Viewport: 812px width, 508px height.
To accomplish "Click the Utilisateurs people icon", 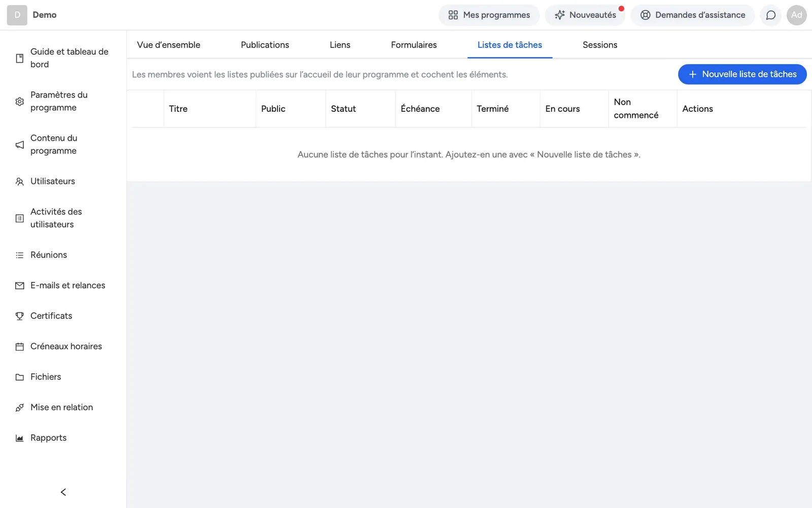I will click(x=20, y=181).
